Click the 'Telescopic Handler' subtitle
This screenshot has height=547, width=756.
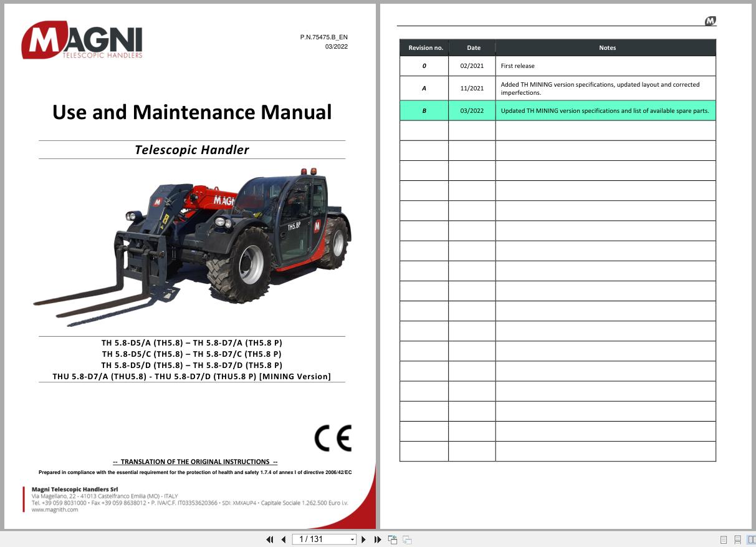tap(192, 150)
